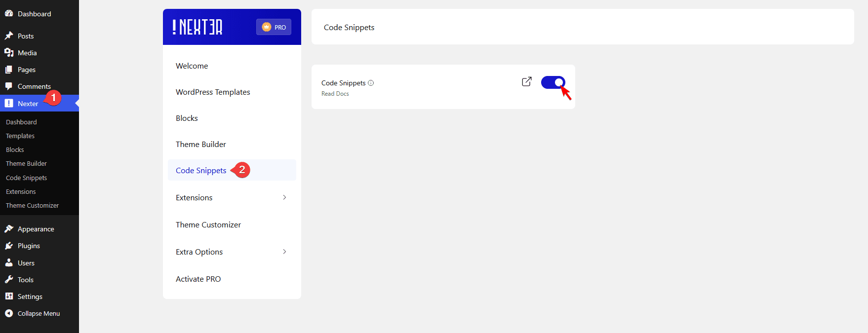Click the PRO badge in Nexter header
Viewport: 868px width, 333px height.
coord(274,27)
